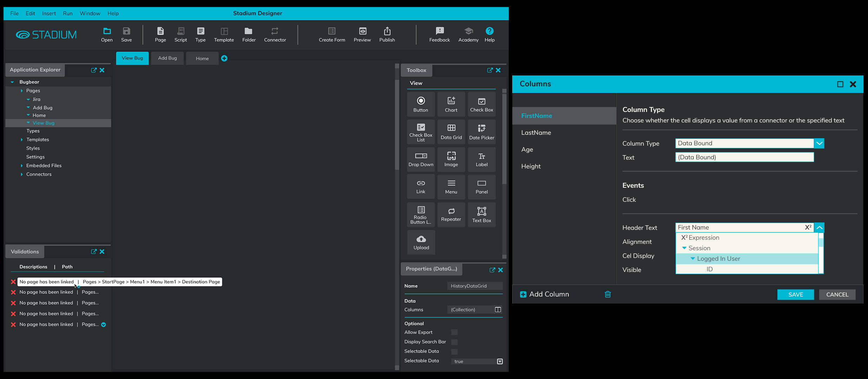Click the Text field showing (Data Bound)
This screenshot has height=379, width=868.
coord(744,157)
